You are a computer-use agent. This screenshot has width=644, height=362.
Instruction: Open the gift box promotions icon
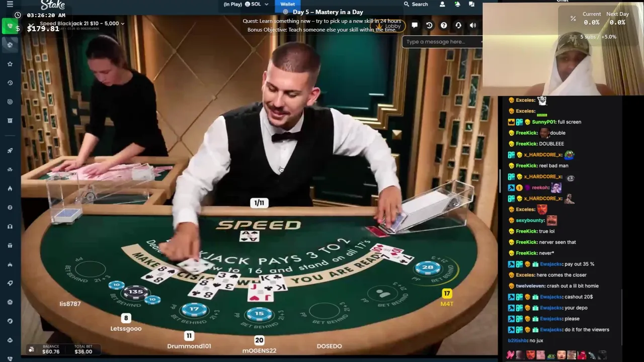point(10,245)
